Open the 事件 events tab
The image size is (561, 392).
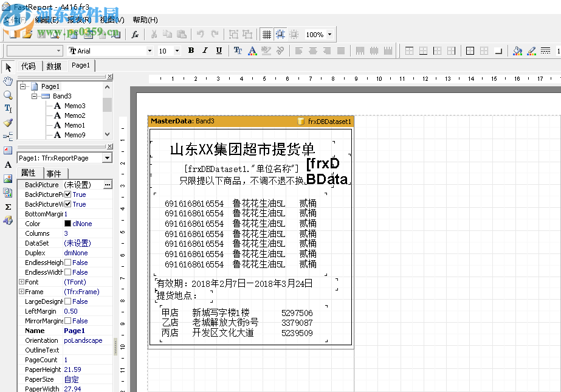[54, 173]
